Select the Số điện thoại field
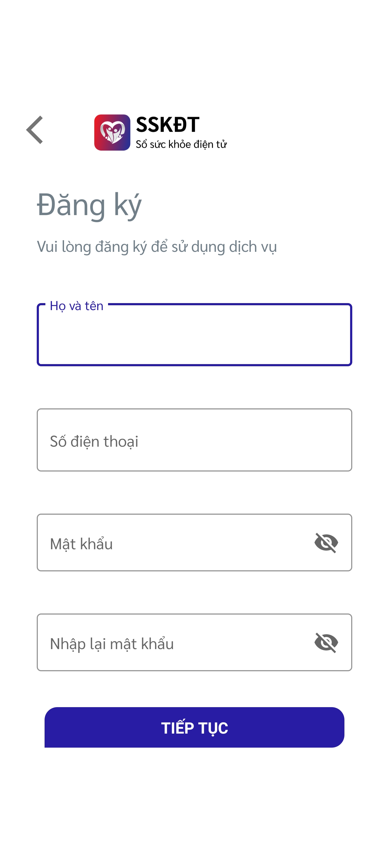The image size is (389, 868). coord(194,440)
